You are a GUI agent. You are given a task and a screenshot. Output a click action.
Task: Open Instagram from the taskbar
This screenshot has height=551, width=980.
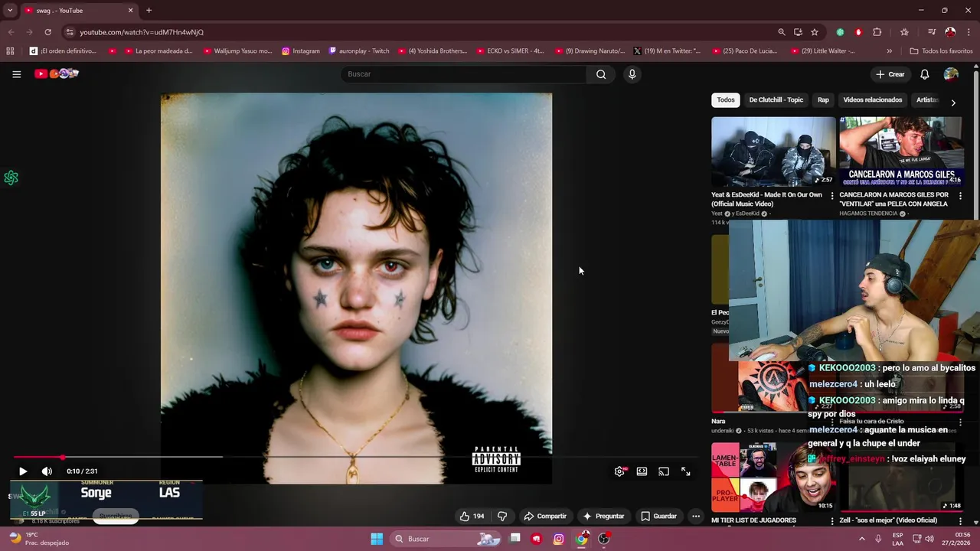559,539
